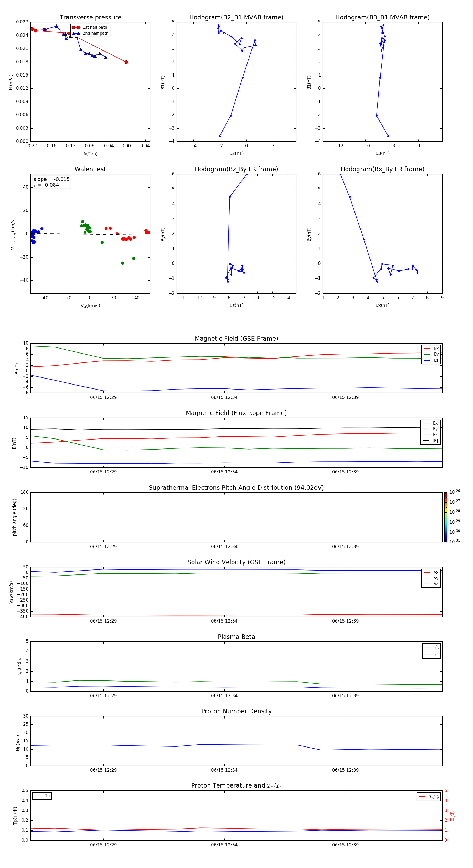Click the Te/Tp legend box in red
Viewport: 473px width, 868px height.
click(428, 796)
